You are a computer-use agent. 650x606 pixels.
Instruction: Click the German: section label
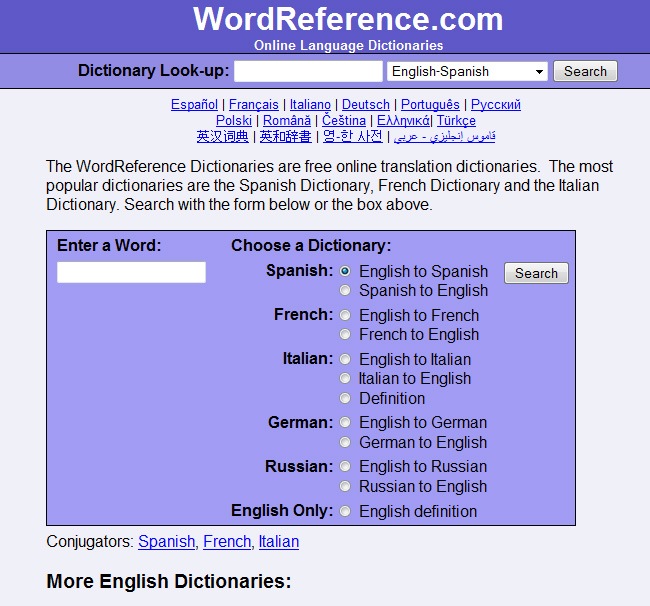pyautogui.click(x=301, y=422)
